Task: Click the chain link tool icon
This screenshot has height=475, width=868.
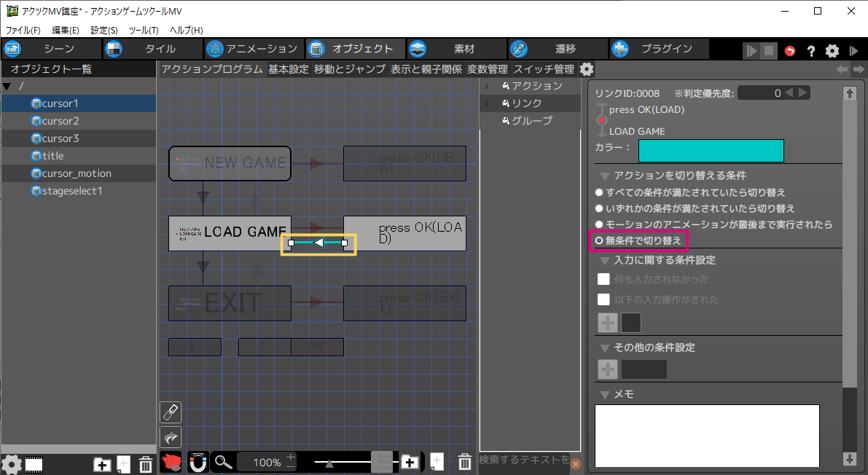Action: pyautogui.click(x=170, y=412)
